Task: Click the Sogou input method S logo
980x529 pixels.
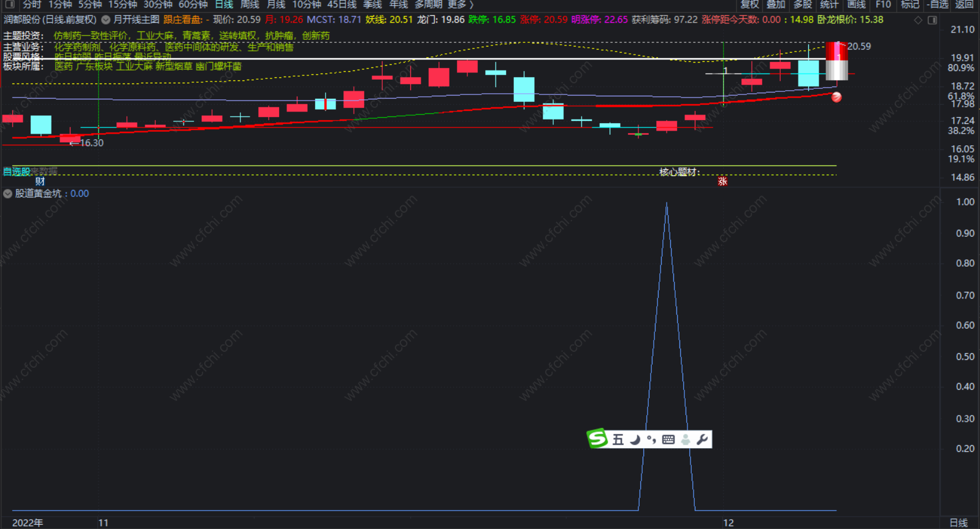Action: tap(597, 438)
